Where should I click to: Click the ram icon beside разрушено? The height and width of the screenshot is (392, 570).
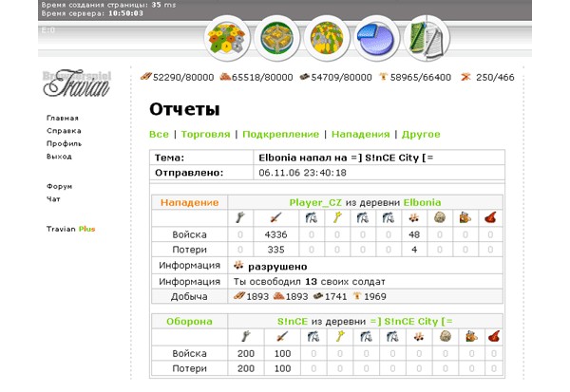238,266
